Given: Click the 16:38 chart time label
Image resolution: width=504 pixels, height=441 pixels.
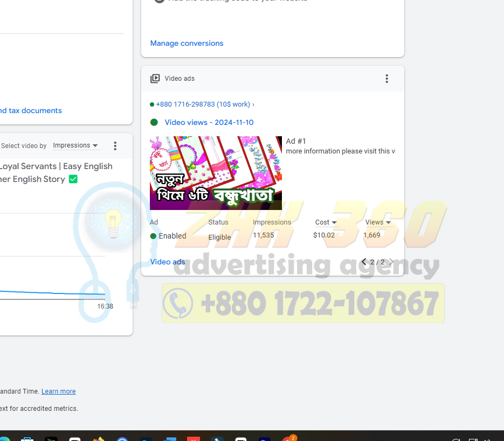Looking at the screenshot, I should click(105, 306).
